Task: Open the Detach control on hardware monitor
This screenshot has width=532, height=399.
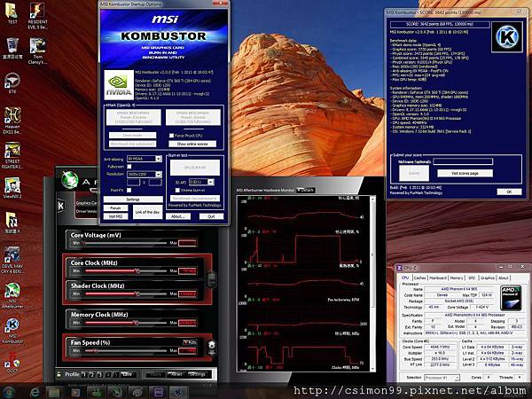Action: click(x=306, y=190)
